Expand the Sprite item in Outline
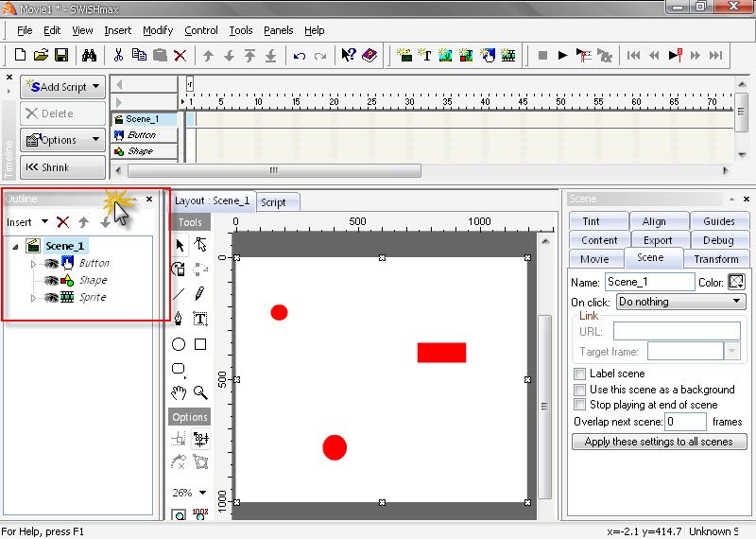Image resolution: width=756 pixels, height=539 pixels. tap(33, 298)
